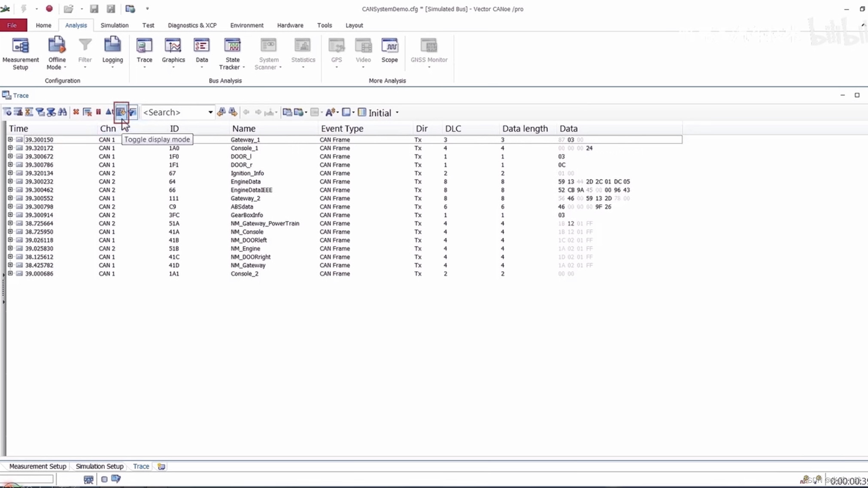Expand the Gateway_1 trace row
Image resolution: width=868 pixels, height=488 pixels.
pos(10,139)
